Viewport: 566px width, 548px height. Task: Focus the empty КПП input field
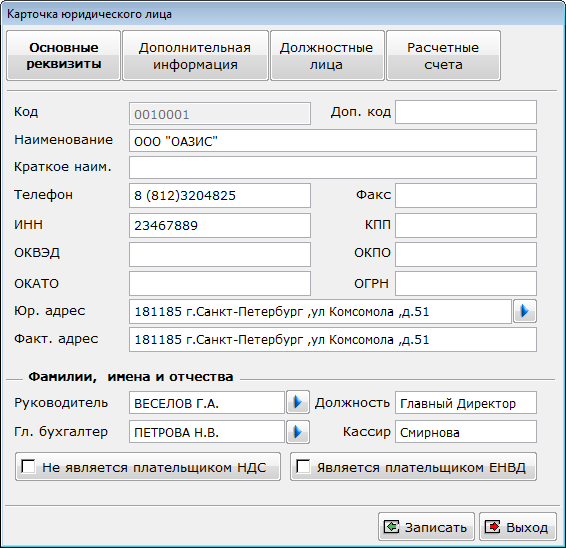466,225
